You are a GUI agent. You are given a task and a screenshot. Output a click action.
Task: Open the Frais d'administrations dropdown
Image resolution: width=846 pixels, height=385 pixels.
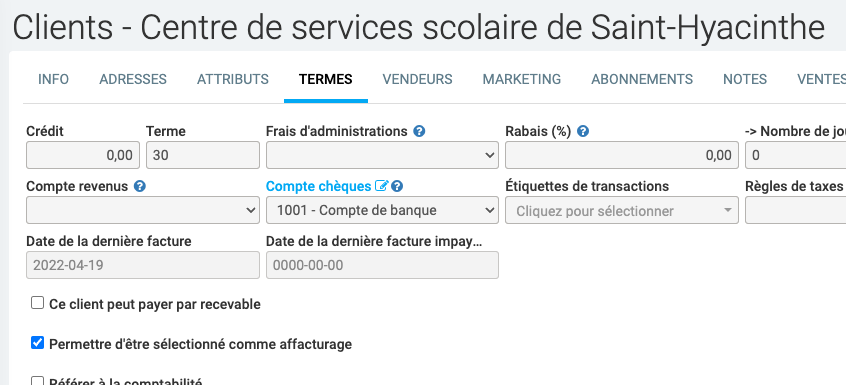(382, 155)
